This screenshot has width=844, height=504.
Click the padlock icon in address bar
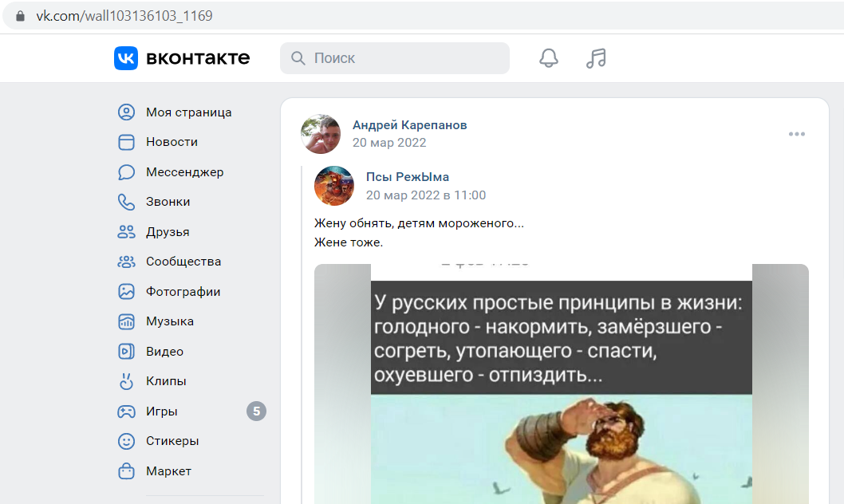click(x=21, y=16)
